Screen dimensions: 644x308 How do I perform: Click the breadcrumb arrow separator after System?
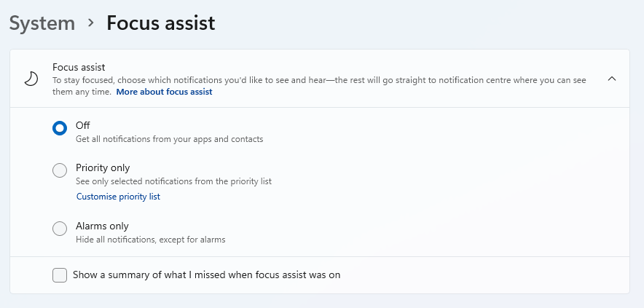(91, 23)
